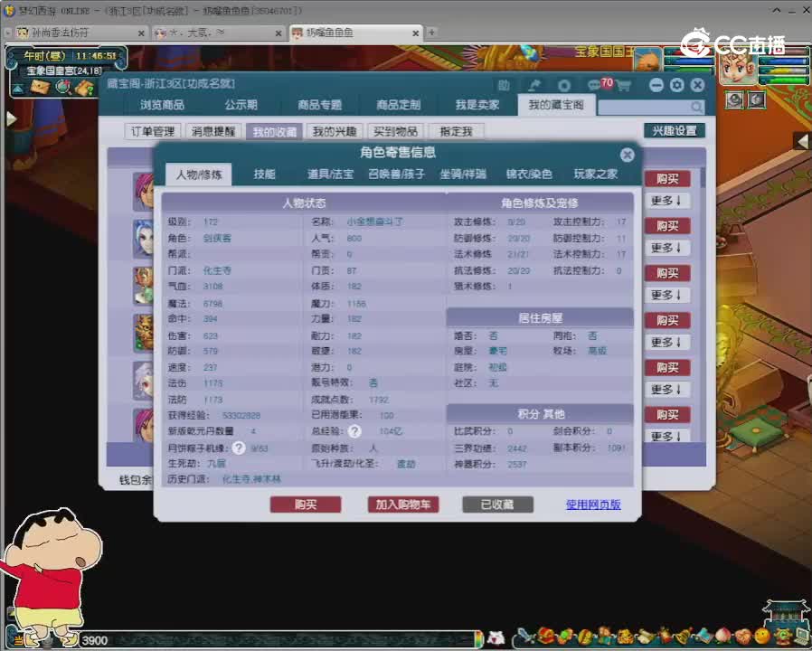The image size is (812, 651).
Task: Open the 商品定制 tab
Action: pos(398,105)
